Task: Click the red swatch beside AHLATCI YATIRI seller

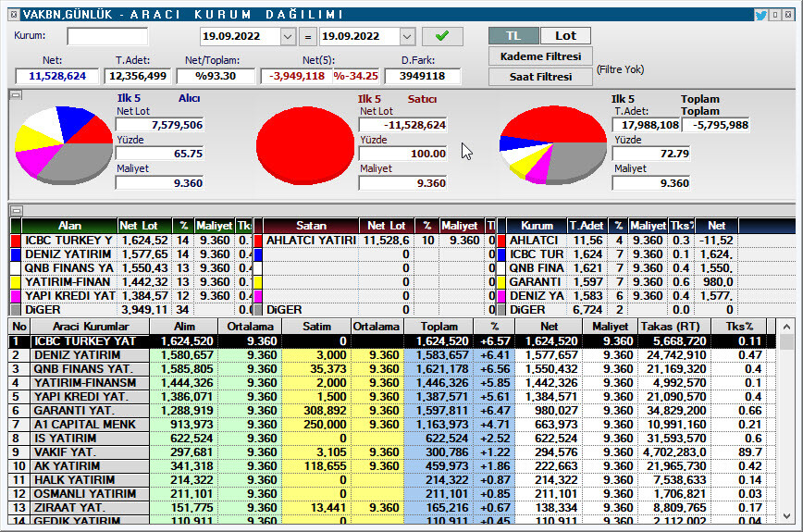Action: [258, 241]
